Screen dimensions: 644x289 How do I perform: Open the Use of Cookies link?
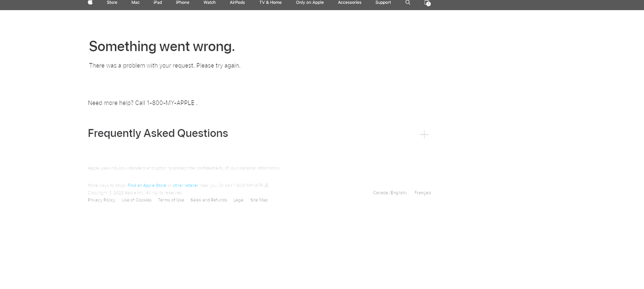click(137, 200)
